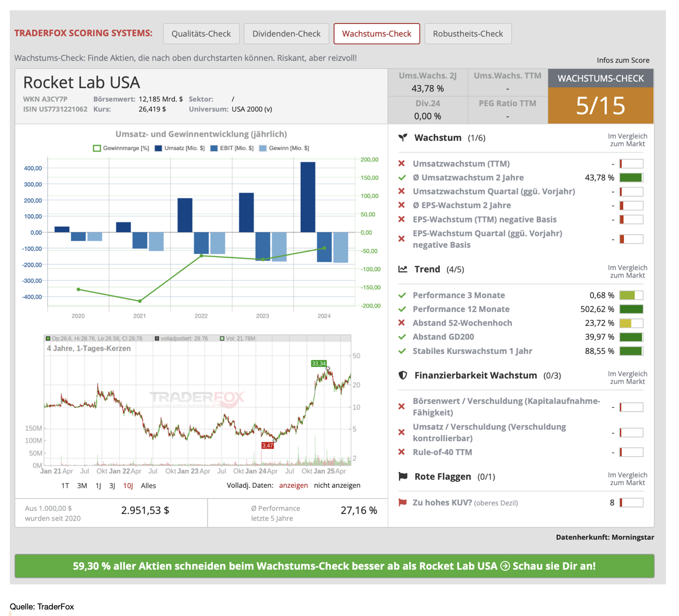Click the red flag beside Zu hohes KUV
The height and width of the screenshot is (616, 679).
point(402,503)
